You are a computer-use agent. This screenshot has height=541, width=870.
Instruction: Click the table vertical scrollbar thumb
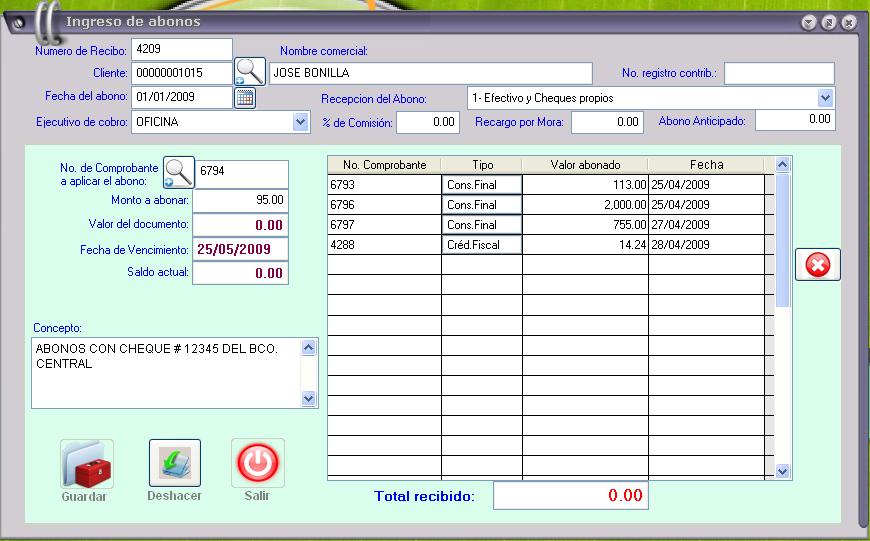coord(782,240)
